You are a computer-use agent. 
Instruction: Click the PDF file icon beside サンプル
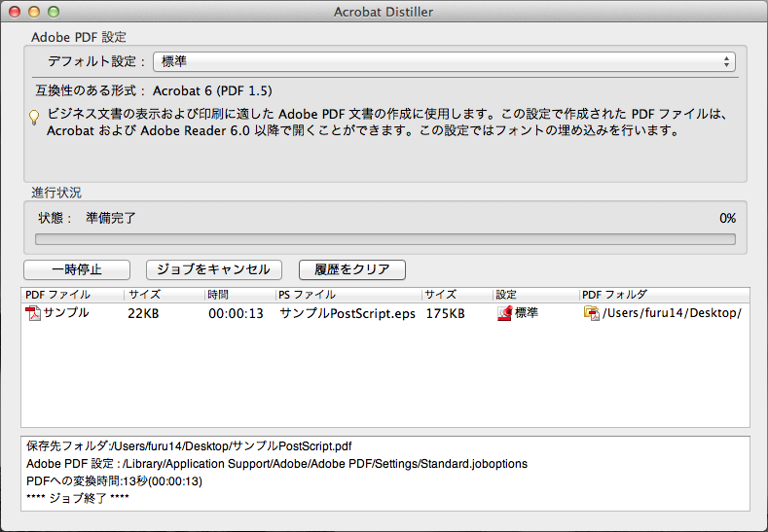pyautogui.click(x=33, y=313)
